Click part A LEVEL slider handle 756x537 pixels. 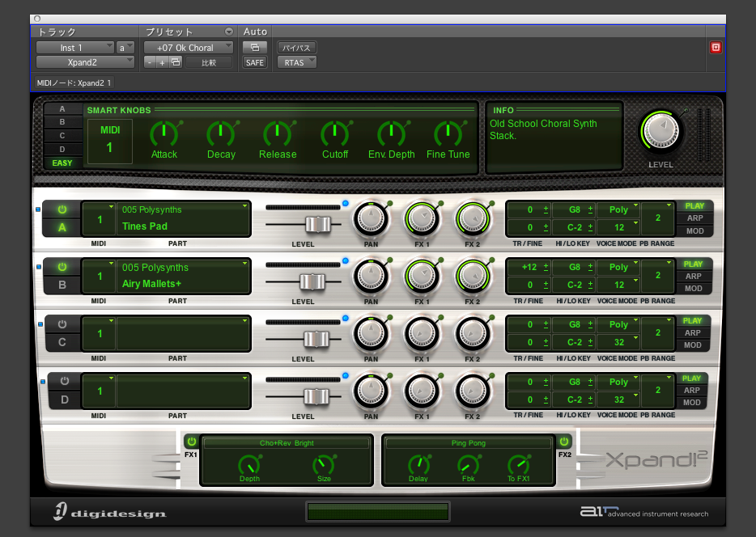coord(318,224)
